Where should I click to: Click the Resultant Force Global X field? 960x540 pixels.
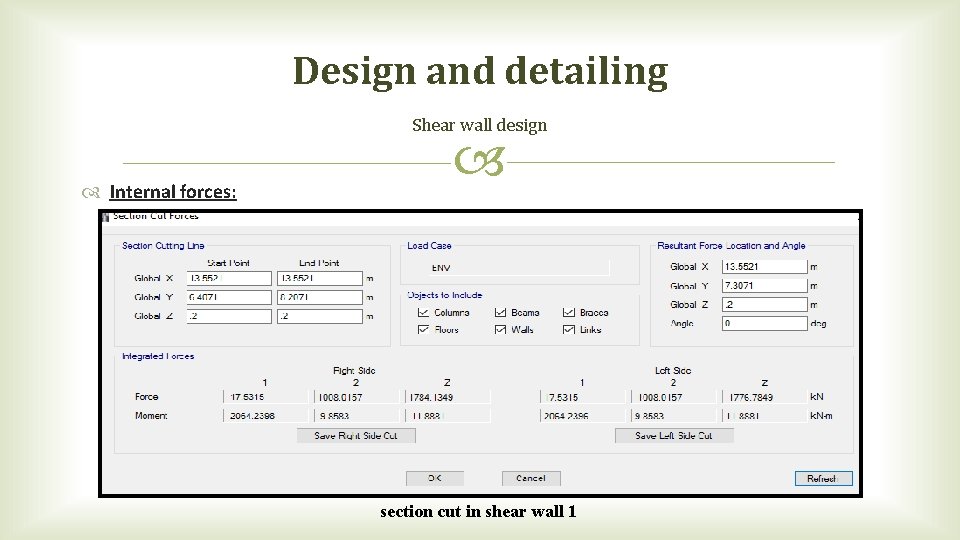[765, 266]
